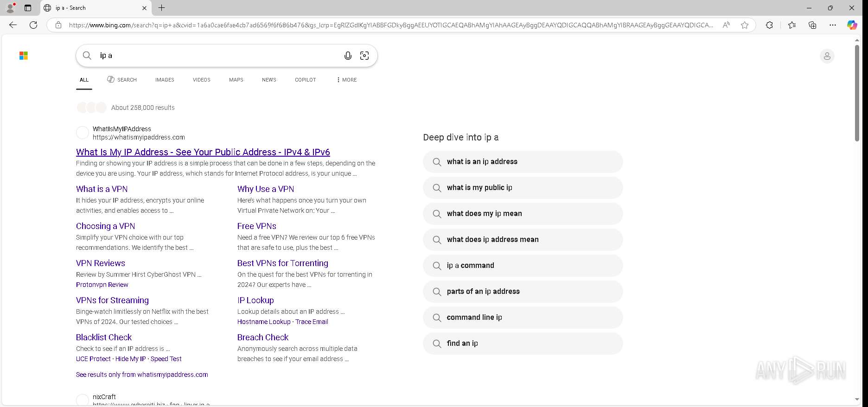Search suggestion 'what does ip address mean'
This screenshot has width=868, height=407.
[x=523, y=240]
